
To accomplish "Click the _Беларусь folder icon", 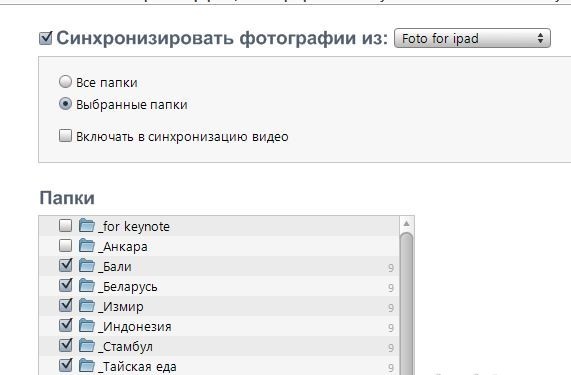I will 87,286.
